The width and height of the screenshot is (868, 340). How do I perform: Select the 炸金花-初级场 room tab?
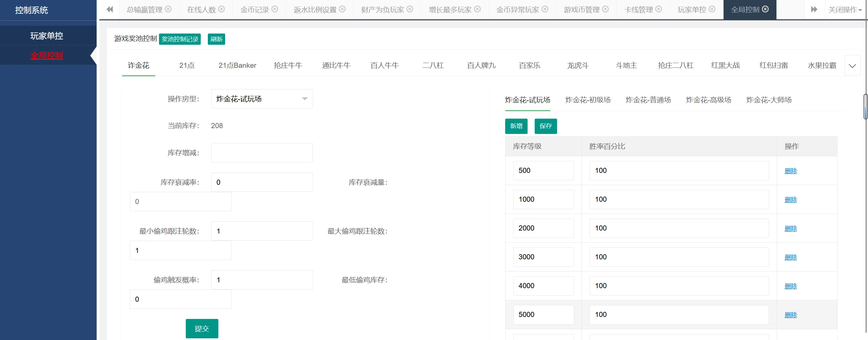[x=588, y=100]
